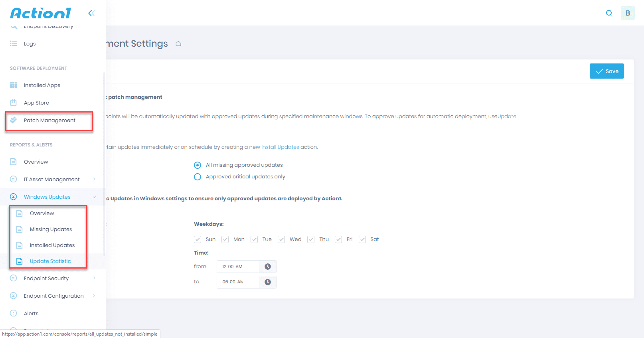Expand Endpoint Configuration submenu arrow
644x338 pixels.
point(94,296)
